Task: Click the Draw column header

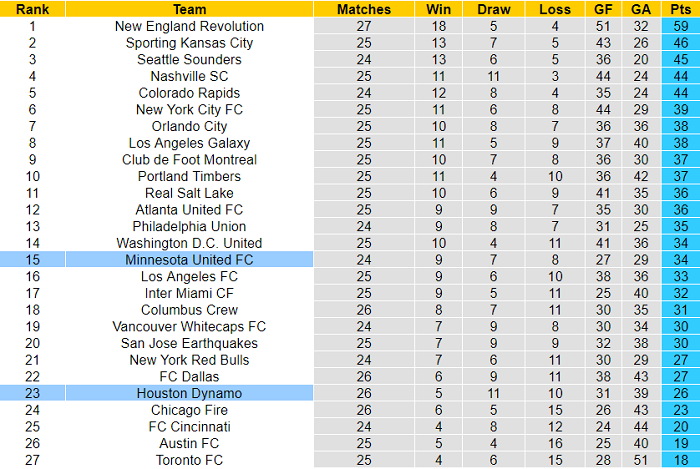Action: pos(493,9)
